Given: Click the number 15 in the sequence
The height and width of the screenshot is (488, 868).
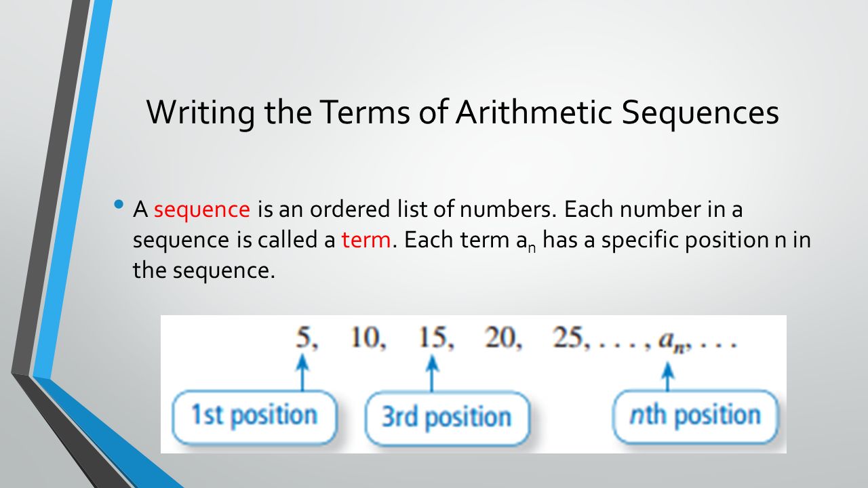Looking at the screenshot, I should pos(431,338).
